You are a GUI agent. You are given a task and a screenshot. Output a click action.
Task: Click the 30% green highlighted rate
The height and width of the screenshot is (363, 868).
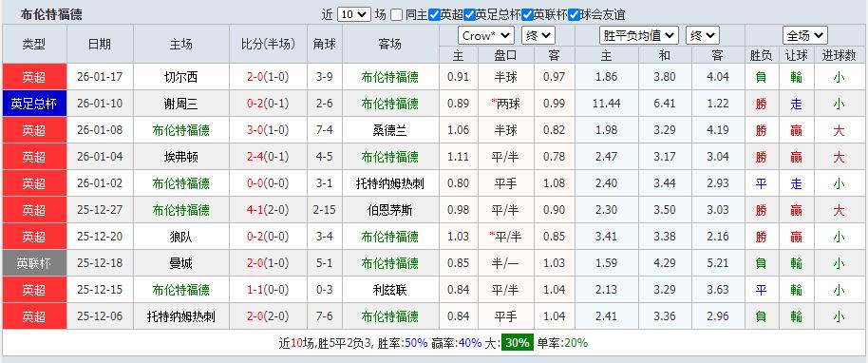(518, 343)
